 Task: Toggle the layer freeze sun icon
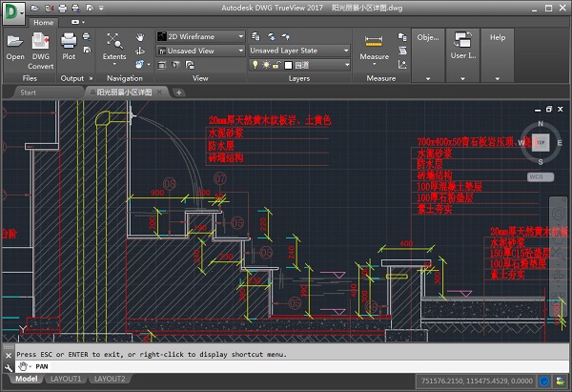pos(266,64)
